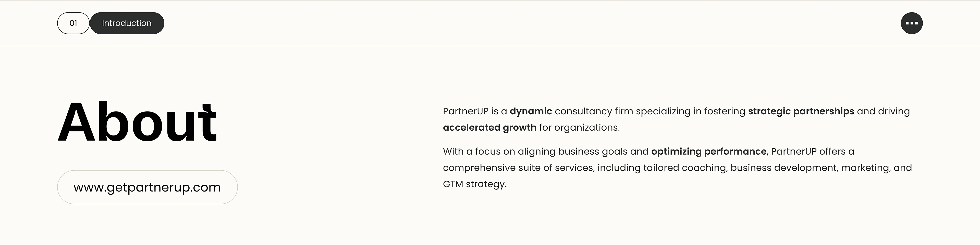The height and width of the screenshot is (245, 980).
Task: Click the phrase "business development"
Action: tap(784, 168)
